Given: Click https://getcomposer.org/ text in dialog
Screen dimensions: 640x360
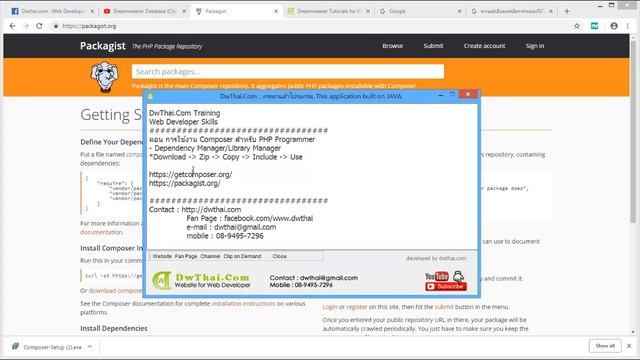Looking at the screenshot, I should click(191, 174).
